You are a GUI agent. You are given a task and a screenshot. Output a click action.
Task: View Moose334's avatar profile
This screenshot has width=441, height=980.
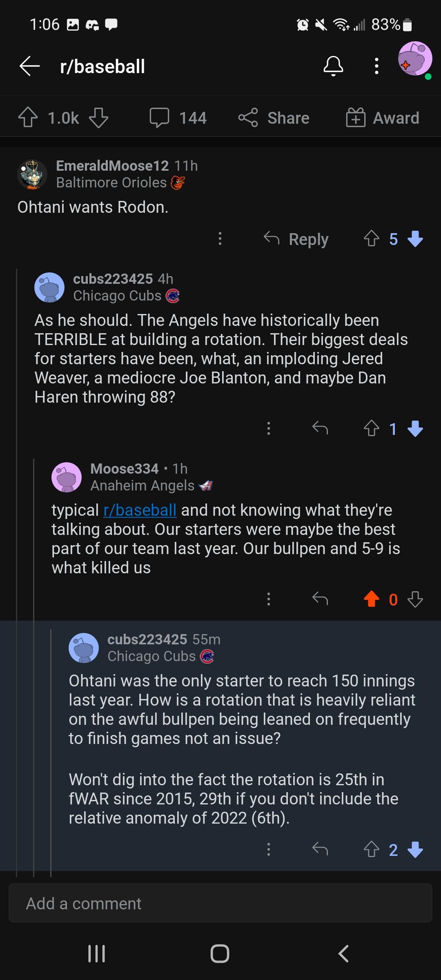coord(67,477)
